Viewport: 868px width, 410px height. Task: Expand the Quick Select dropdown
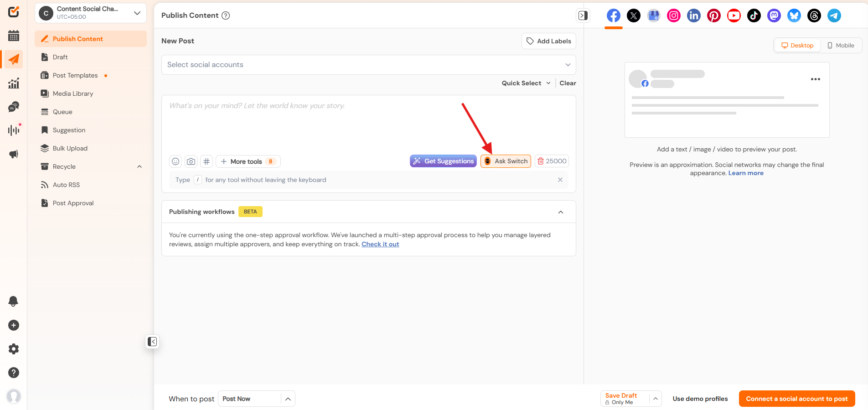(526, 83)
